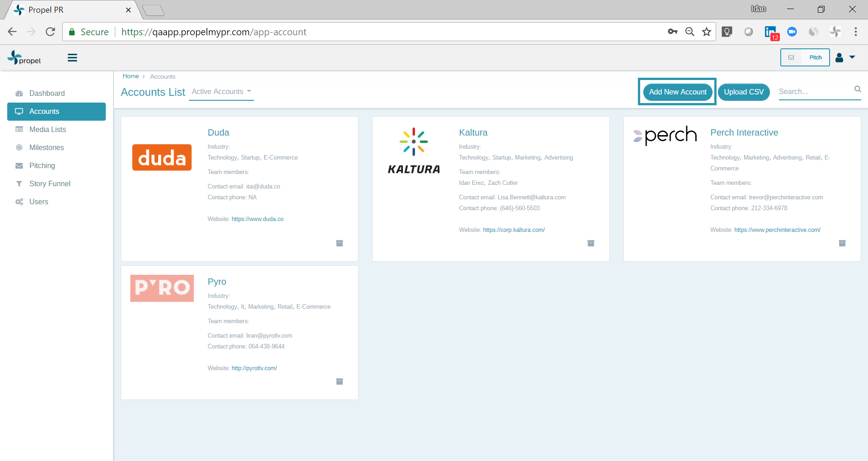
Task: Open the Propel browser extension
Action: (835, 32)
